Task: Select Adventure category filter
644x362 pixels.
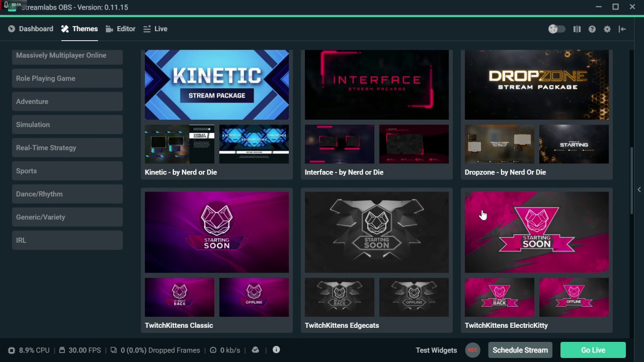Action: (67, 102)
